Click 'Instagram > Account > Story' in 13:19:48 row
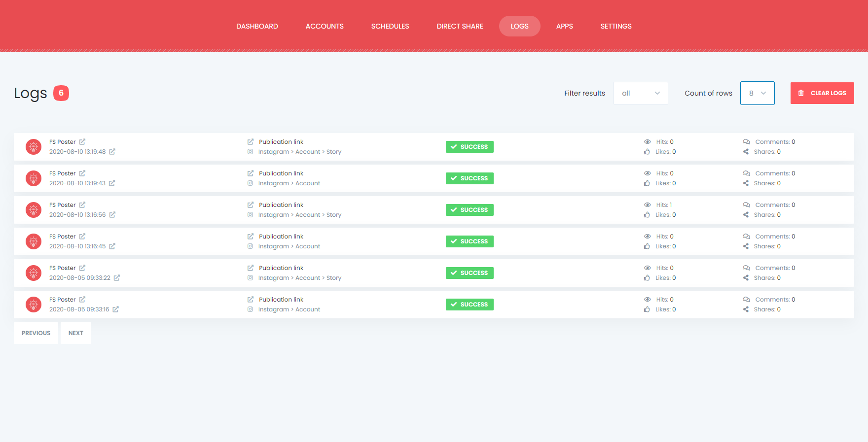 pyautogui.click(x=300, y=152)
